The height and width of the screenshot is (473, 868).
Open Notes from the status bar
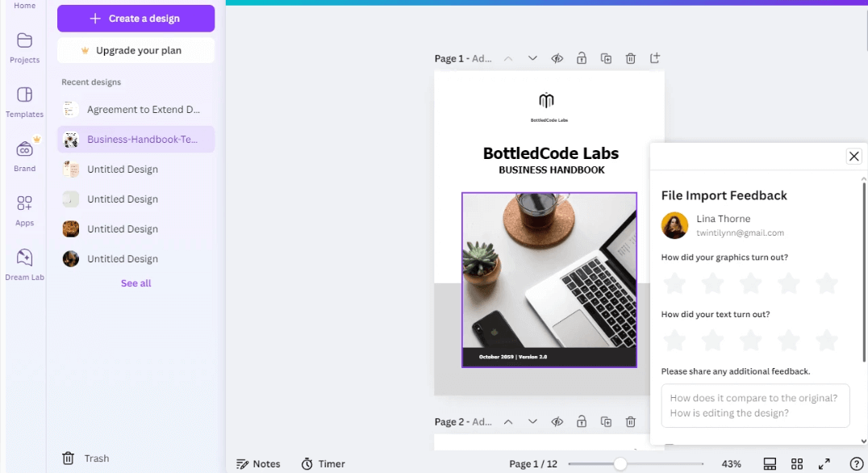(258, 463)
